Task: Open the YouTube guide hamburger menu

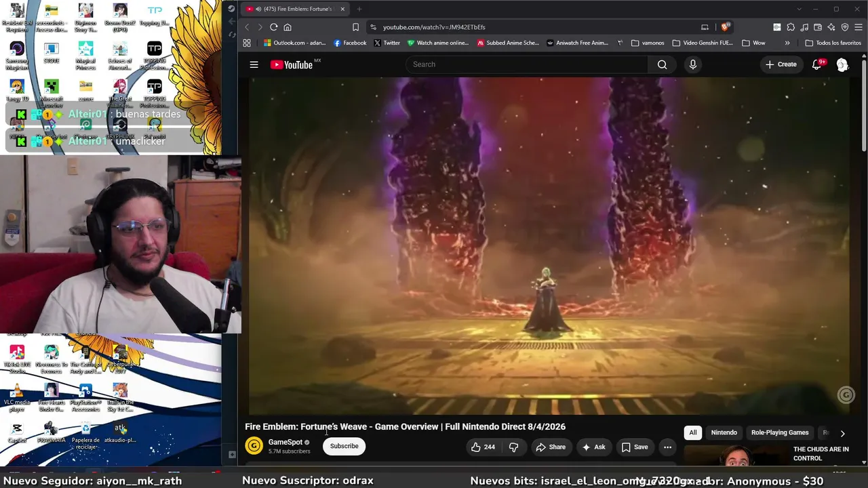Action: (x=254, y=64)
